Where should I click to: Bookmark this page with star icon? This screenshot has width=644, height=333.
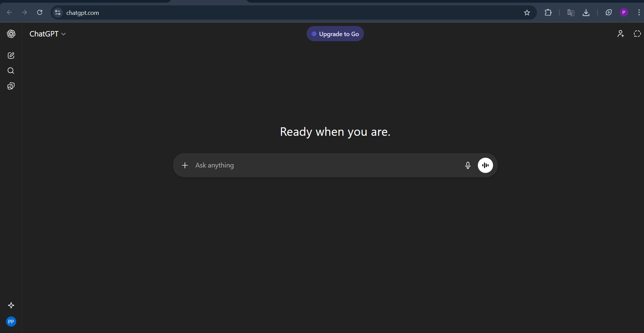pos(527,12)
